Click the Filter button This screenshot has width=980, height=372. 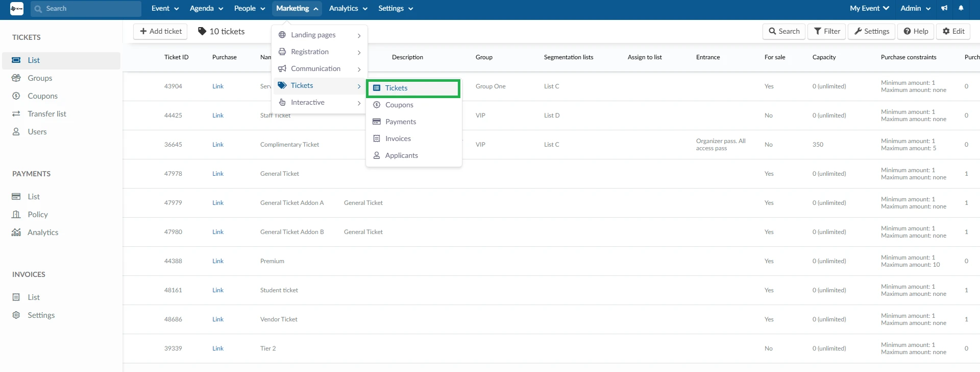(827, 31)
